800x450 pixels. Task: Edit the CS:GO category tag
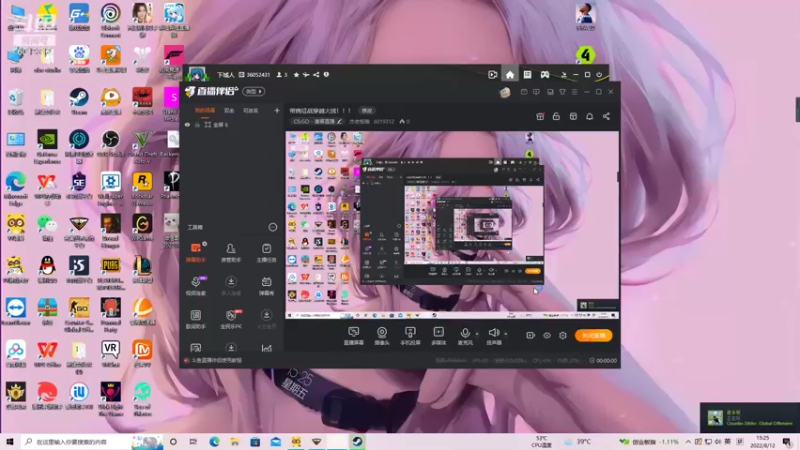317,121
